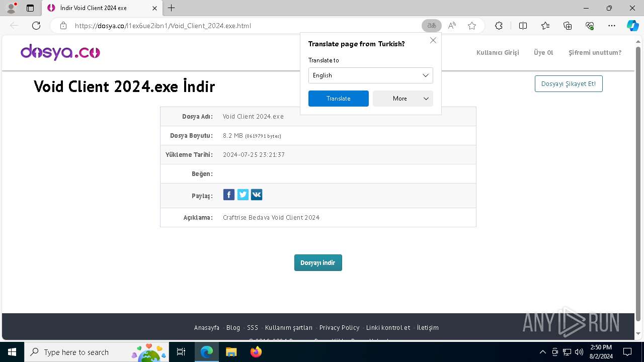Open the clock and date flyout
The height and width of the screenshot is (362, 644).
tap(601, 352)
